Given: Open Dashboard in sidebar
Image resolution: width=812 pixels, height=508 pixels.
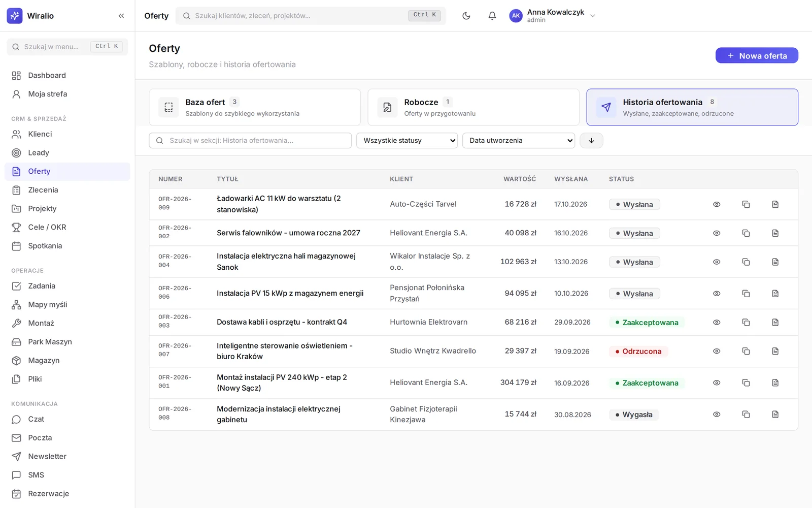Looking at the screenshot, I should pos(67,75).
